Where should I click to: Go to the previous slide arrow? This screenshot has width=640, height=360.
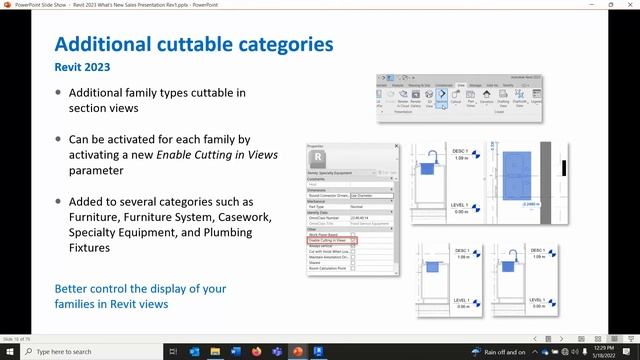(x=535, y=339)
